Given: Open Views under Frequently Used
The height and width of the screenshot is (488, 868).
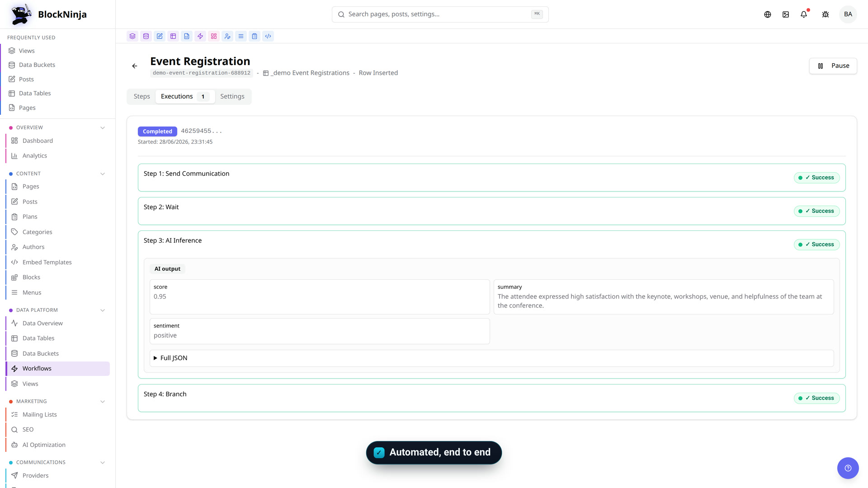Looking at the screenshot, I should coord(58,51).
